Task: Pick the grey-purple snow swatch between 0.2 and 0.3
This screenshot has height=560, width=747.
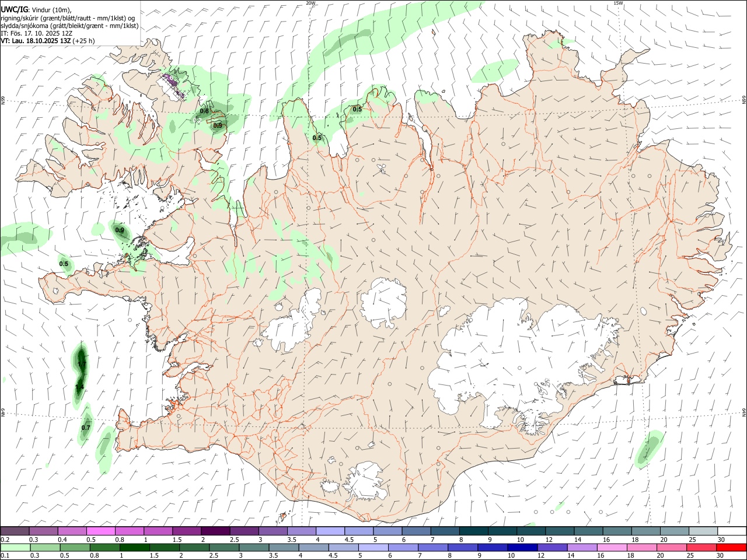Action: pos(15,531)
